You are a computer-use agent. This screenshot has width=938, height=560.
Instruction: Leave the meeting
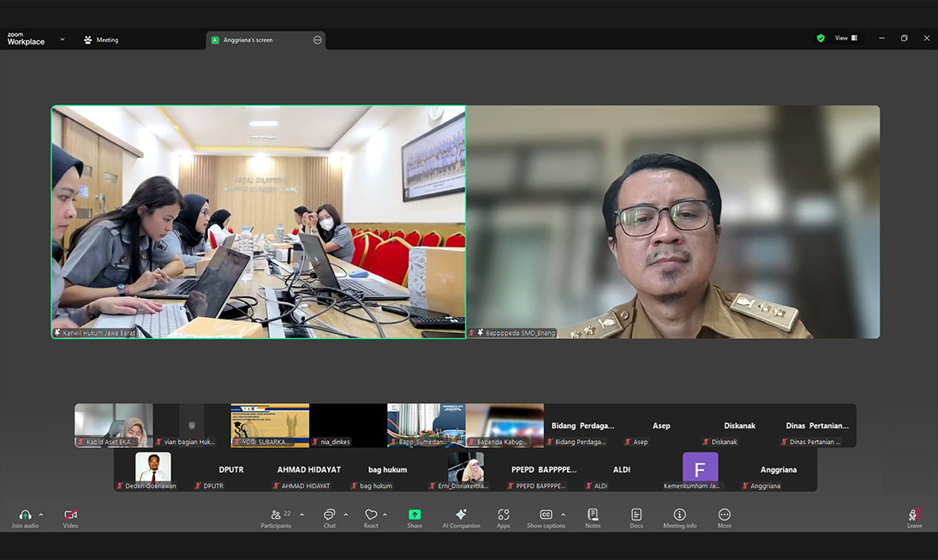click(915, 517)
